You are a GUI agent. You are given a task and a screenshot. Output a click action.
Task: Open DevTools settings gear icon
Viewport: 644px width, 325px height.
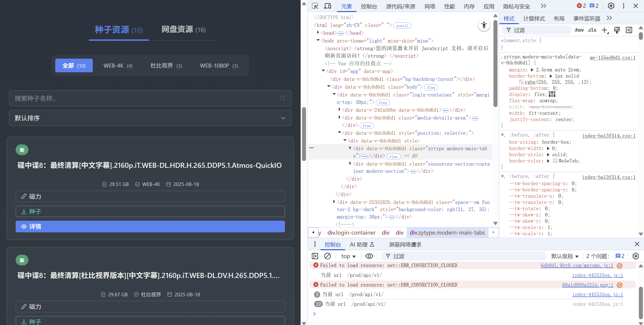(611, 6)
